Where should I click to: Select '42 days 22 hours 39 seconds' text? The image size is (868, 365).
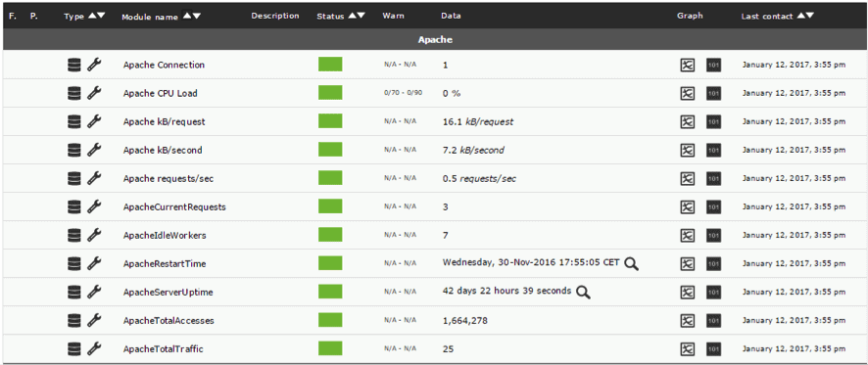coord(507,291)
